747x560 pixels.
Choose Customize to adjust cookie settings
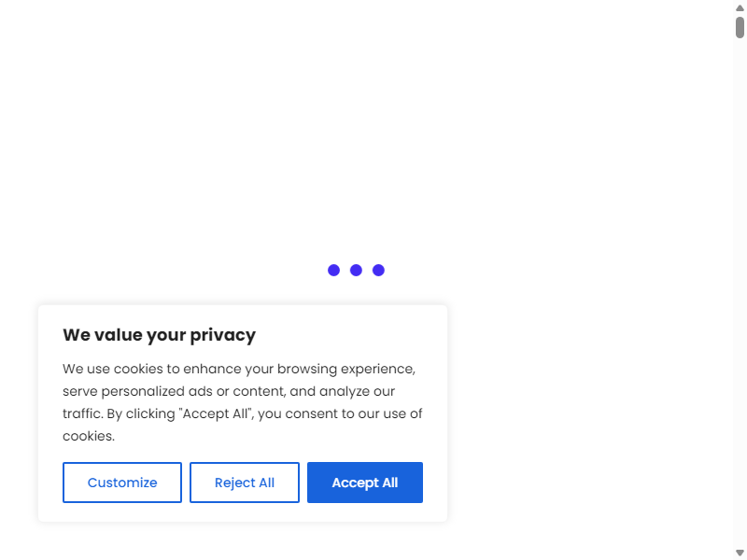[x=122, y=483]
